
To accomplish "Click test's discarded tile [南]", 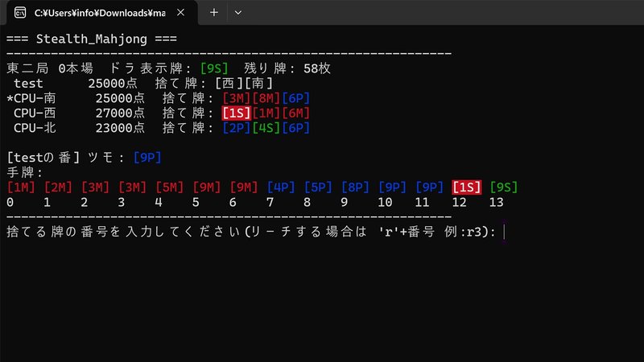I will [x=258, y=84].
